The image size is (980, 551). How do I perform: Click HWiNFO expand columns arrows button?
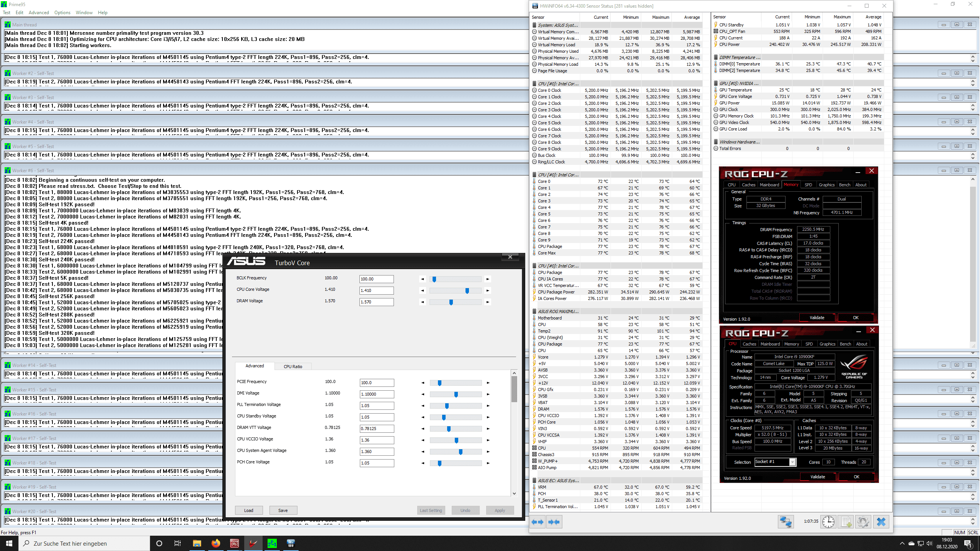538,522
